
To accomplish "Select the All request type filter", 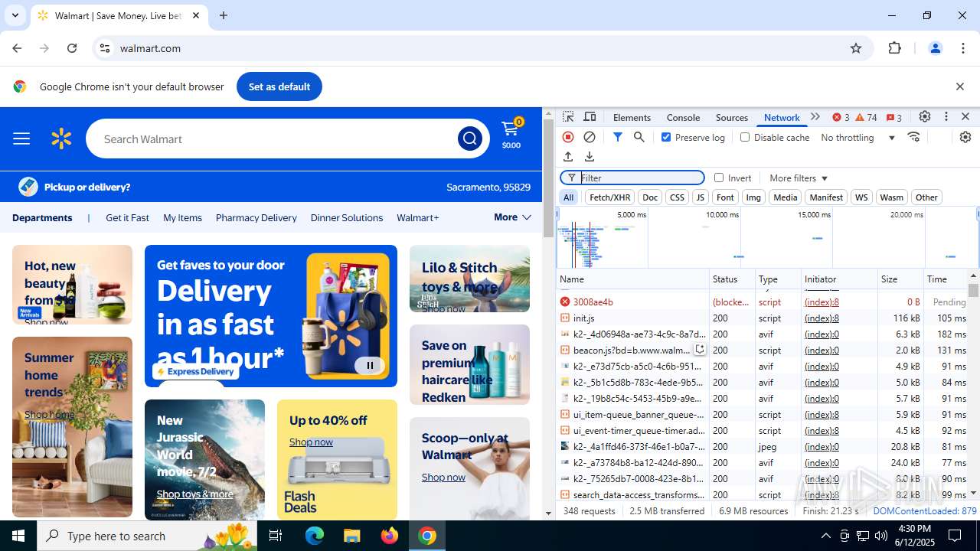I will click(x=568, y=197).
